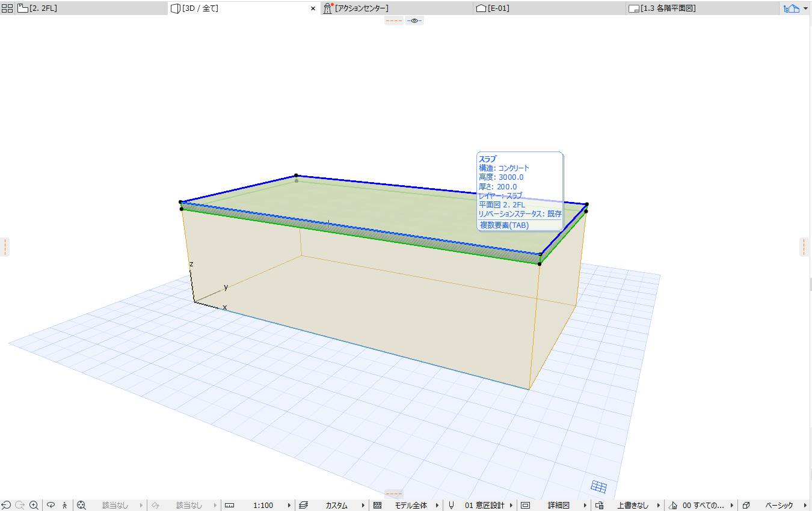The height and width of the screenshot is (511, 812).
Task: Click the layer combination icon
Action: (x=304, y=506)
